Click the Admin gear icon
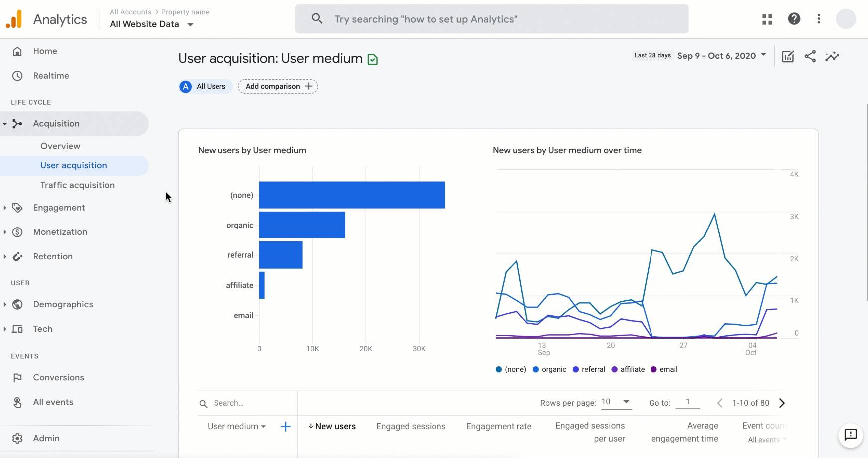 click(x=17, y=438)
